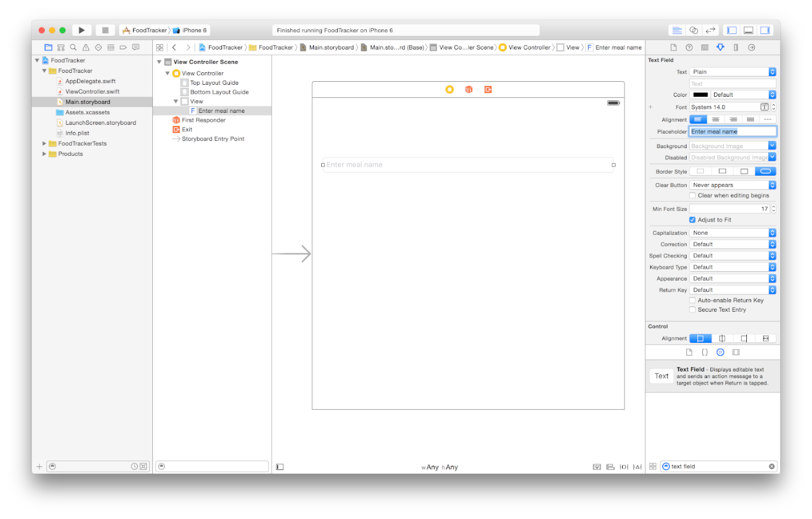Open the Size inspector

pos(736,47)
